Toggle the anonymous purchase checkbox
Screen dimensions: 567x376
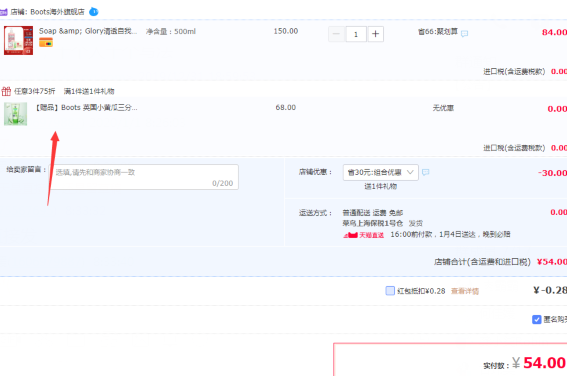pyautogui.click(x=537, y=319)
